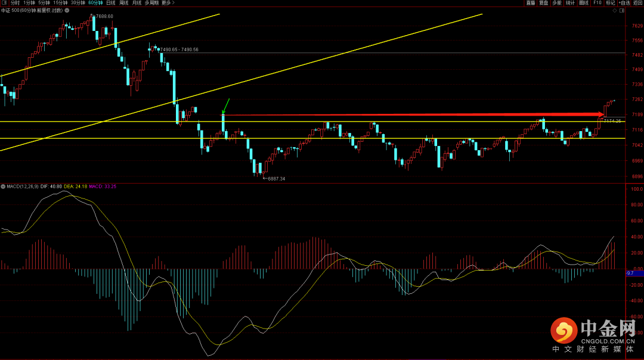Toggle the side panel icon near price axis

[622, 11]
